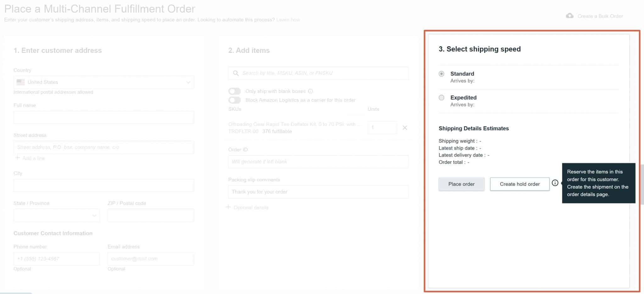Click the Latest delivery date label
Image resolution: width=644 pixels, height=294 pixels.
pos(462,155)
